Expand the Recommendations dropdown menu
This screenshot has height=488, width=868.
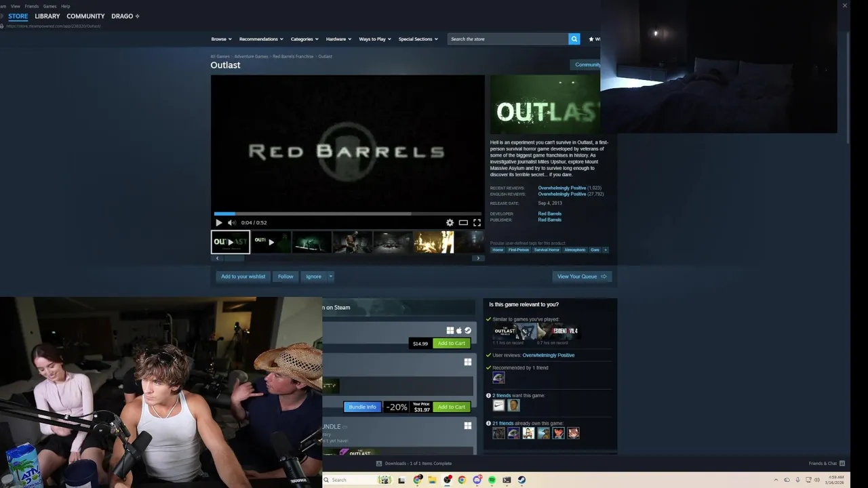261,39
